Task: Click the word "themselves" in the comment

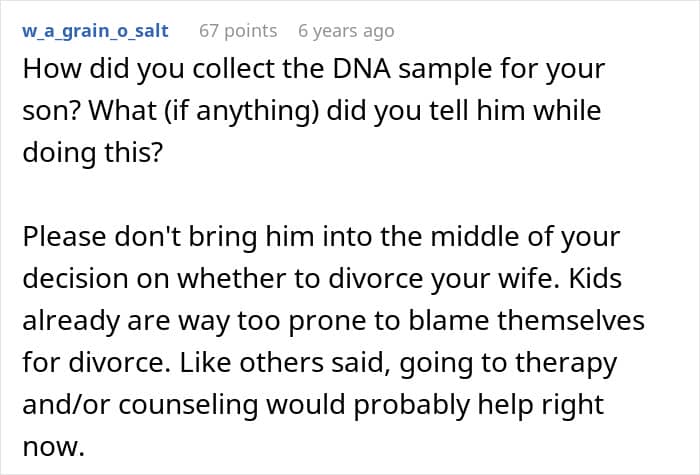Action: click(x=576, y=322)
